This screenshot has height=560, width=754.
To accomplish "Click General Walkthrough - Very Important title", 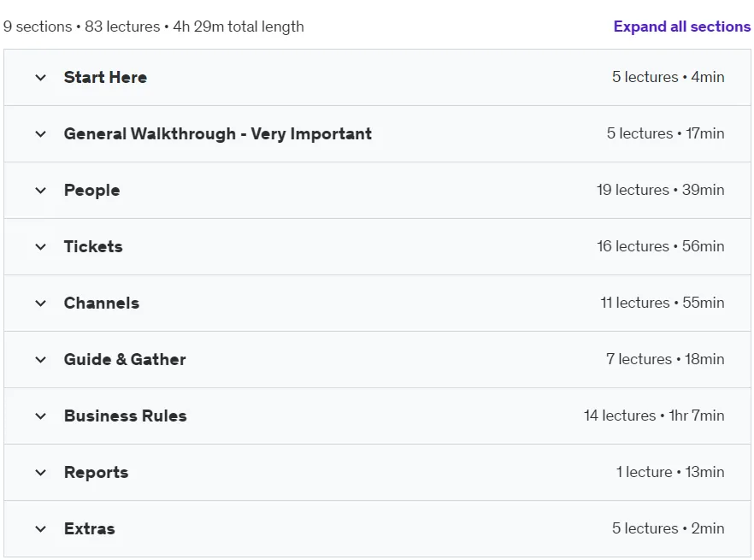I will point(218,133).
